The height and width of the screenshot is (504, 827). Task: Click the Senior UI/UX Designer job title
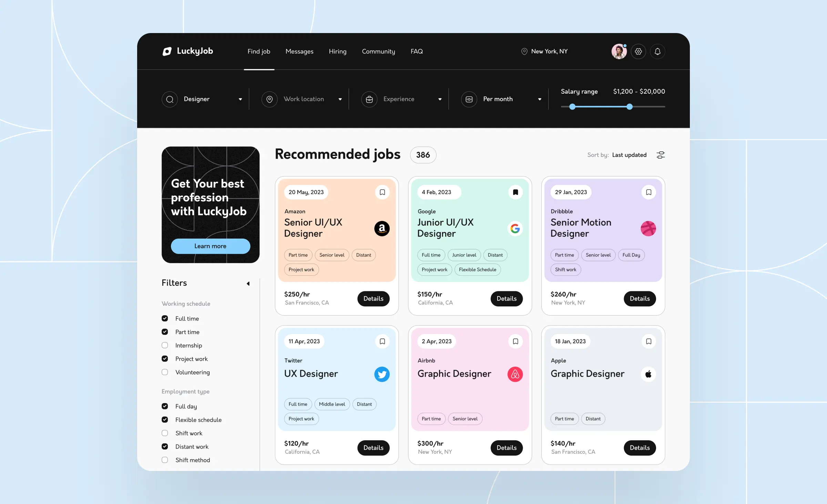coord(313,228)
